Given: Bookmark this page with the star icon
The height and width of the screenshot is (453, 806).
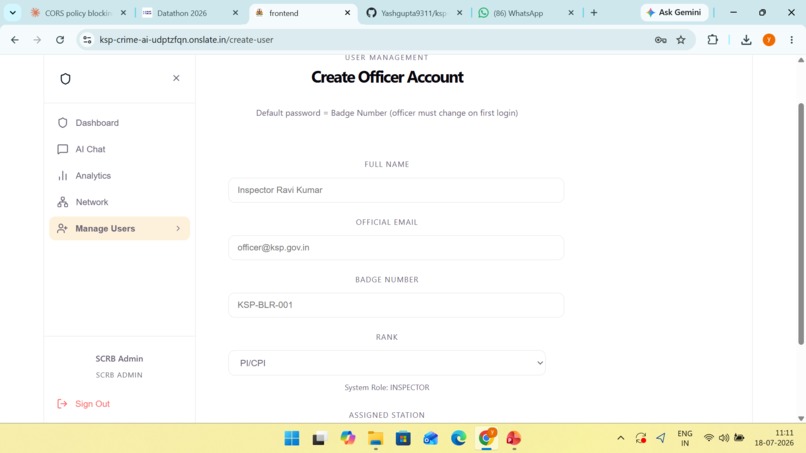Looking at the screenshot, I should 681,40.
